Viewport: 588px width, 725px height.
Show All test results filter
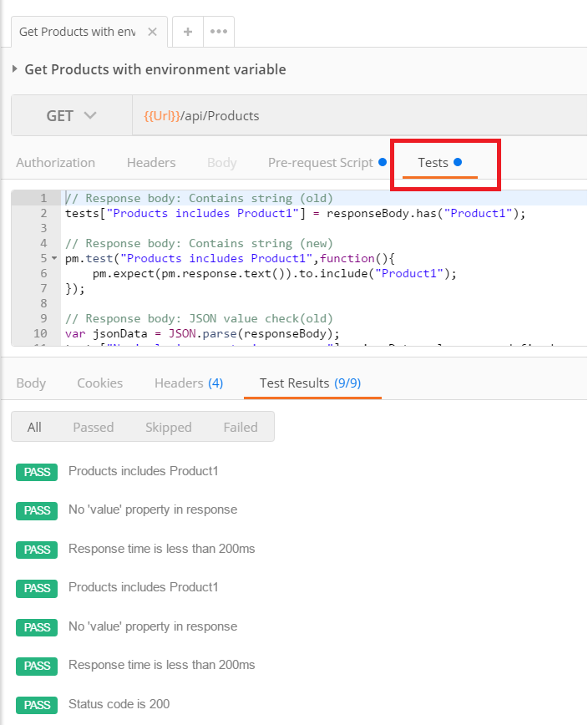pyautogui.click(x=34, y=427)
